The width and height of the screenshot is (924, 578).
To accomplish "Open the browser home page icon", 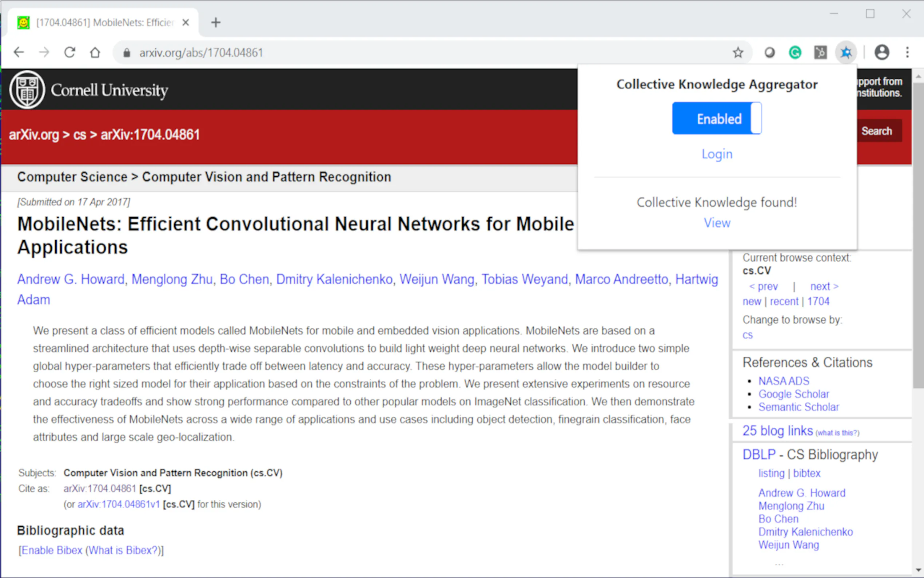I will tap(95, 52).
